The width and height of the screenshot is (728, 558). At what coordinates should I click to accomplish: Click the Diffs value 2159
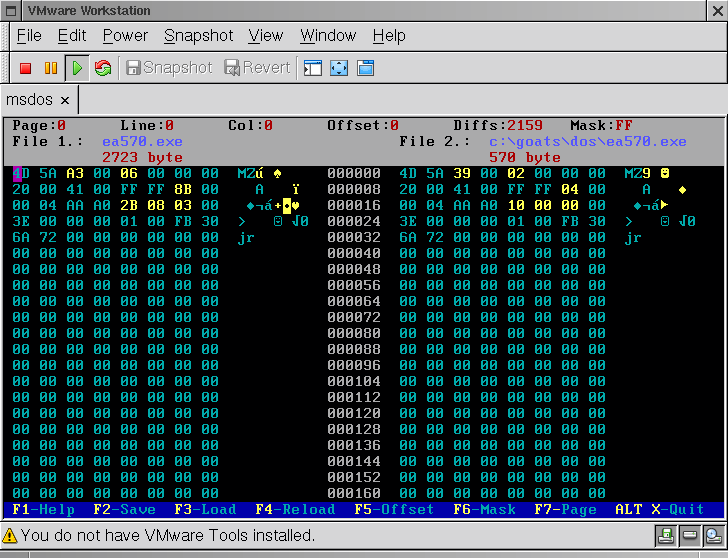pos(525,125)
